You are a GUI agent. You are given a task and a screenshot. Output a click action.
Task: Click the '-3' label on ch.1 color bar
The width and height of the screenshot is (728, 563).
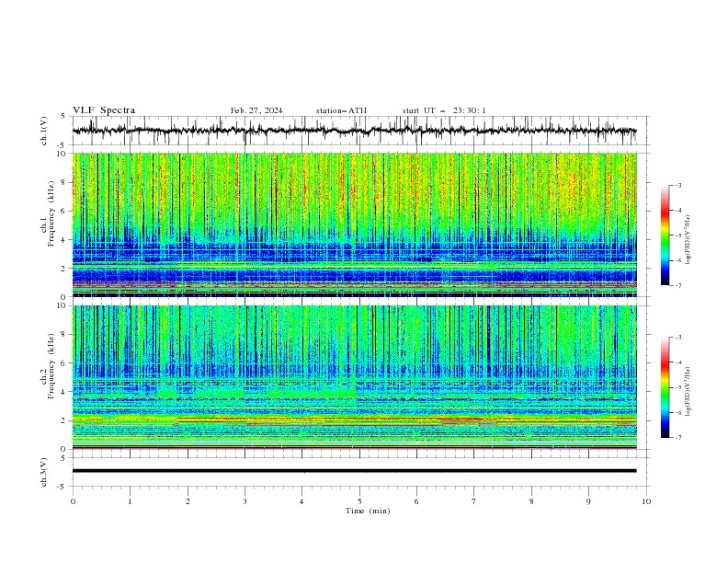click(x=678, y=185)
